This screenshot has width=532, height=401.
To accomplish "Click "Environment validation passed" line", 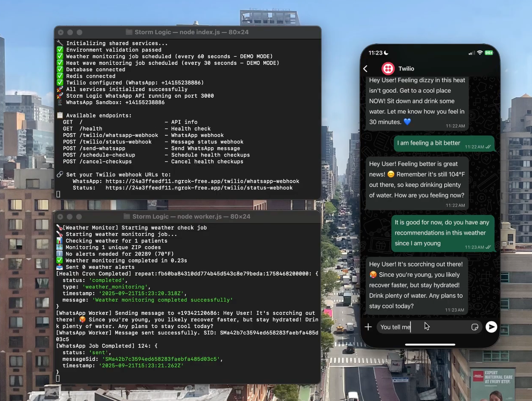I will click(109, 50).
